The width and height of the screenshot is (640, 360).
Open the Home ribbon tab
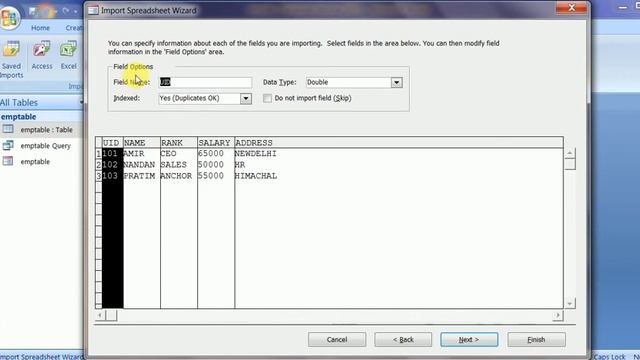40,28
